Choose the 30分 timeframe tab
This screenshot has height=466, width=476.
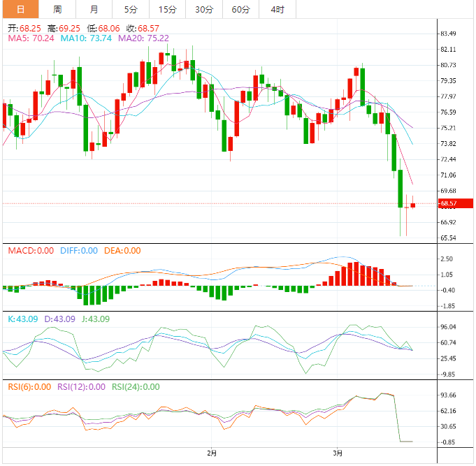coord(204,9)
